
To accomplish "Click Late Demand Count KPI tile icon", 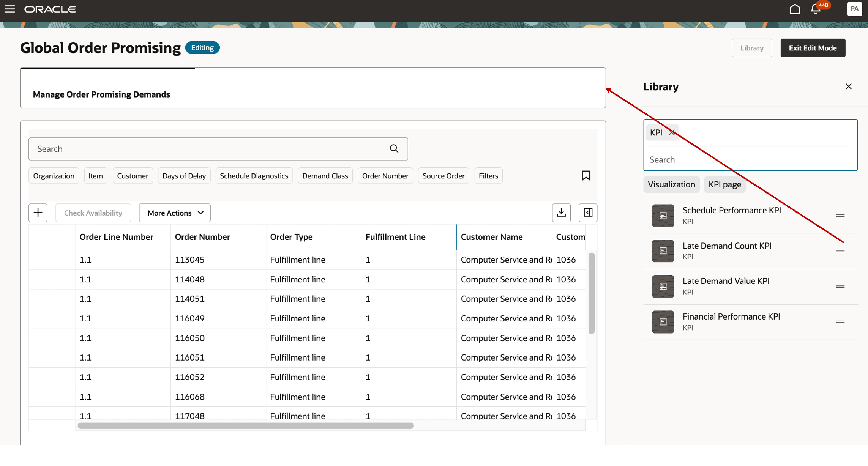I will tap(663, 251).
